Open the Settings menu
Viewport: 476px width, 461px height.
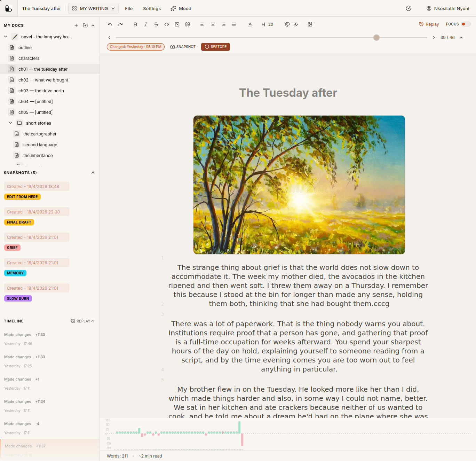[x=152, y=8]
